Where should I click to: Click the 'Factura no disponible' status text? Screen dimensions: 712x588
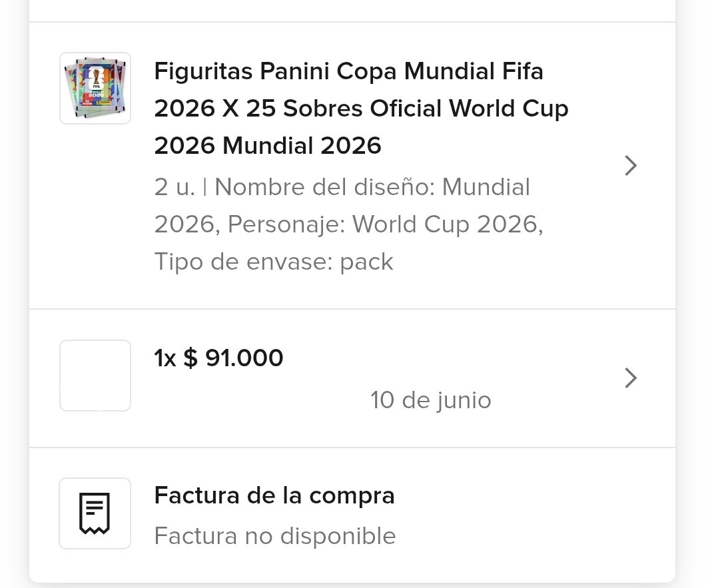pyautogui.click(x=274, y=536)
